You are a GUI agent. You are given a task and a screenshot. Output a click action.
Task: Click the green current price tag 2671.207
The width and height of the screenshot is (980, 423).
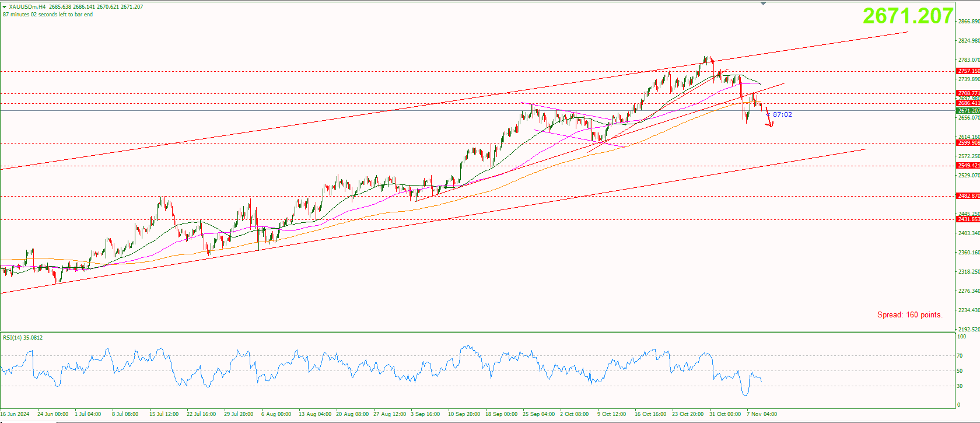click(x=968, y=110)
